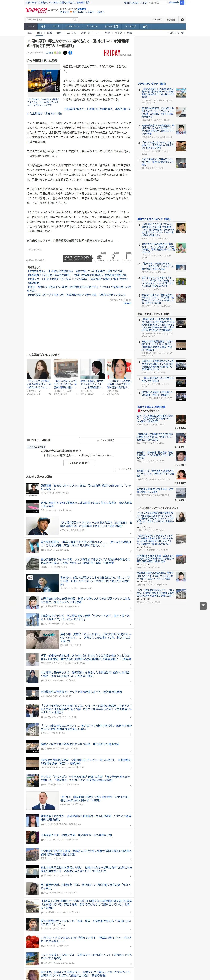Click the keyword search magnifier button
This screenshot has height=980, width=210.
(x=75, y=20)
